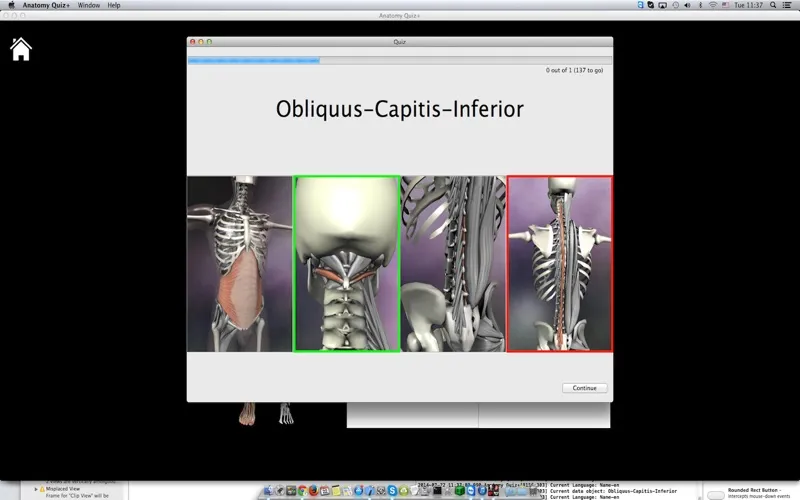Zoom the Quiz window with green button

pyautogui.click(x=209, y=42)
